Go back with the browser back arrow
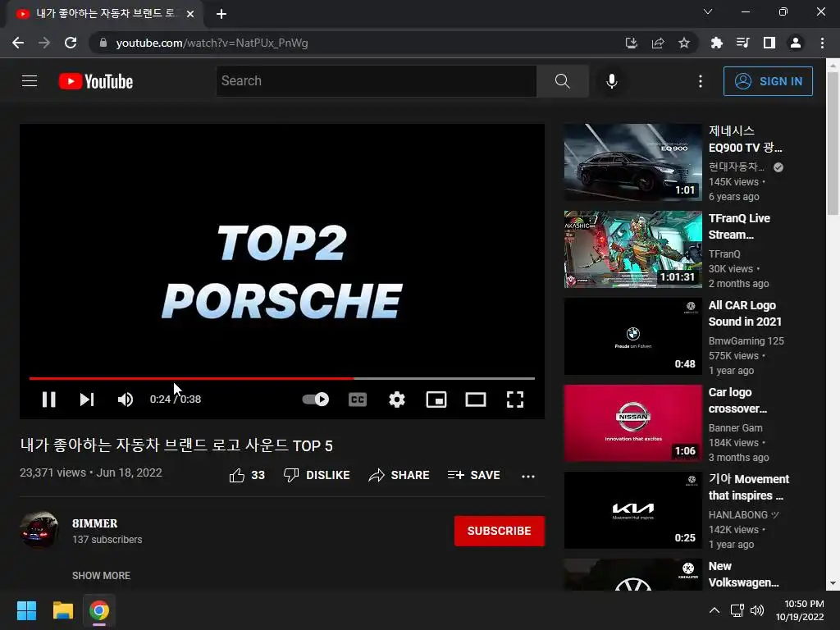 (x=18, y=43)
